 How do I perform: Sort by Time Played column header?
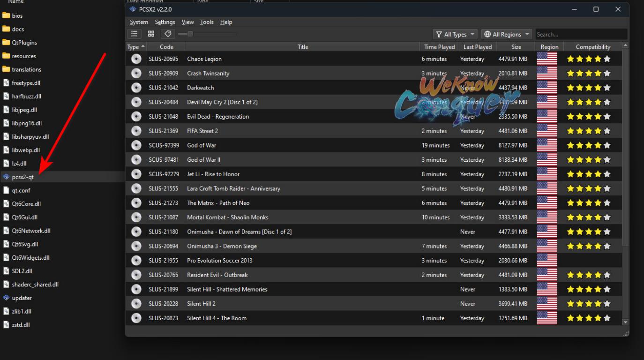pos(439,47)
